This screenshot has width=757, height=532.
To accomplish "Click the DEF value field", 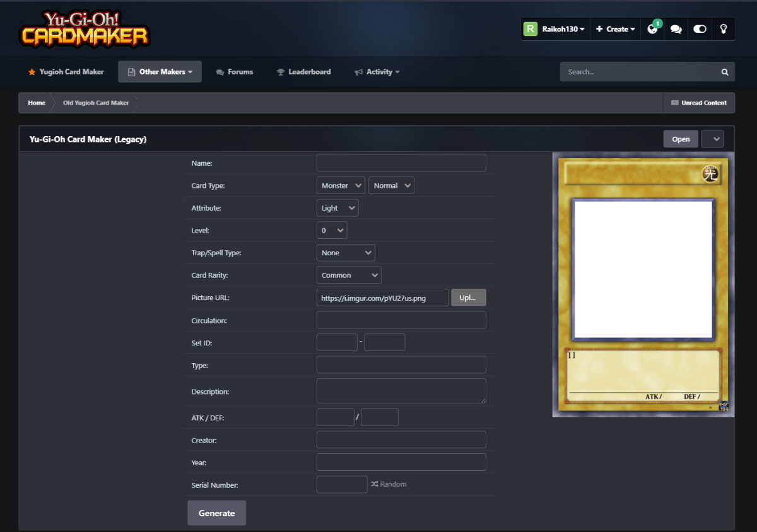I will [380, 417].
